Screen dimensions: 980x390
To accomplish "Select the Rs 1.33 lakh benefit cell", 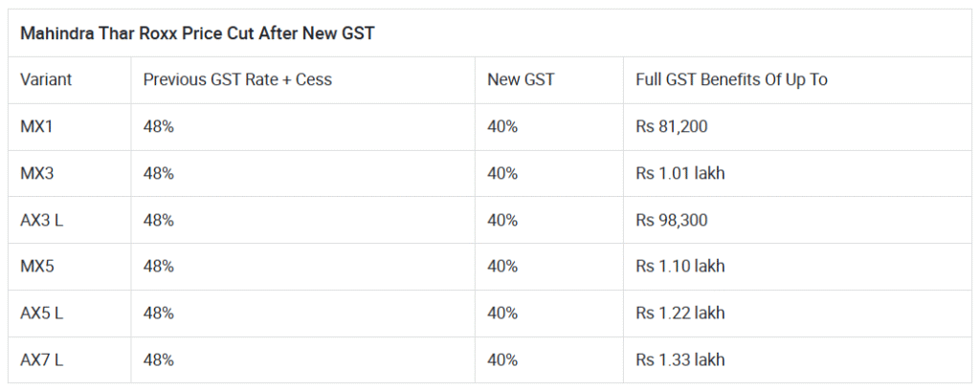I will coord(679,360).
